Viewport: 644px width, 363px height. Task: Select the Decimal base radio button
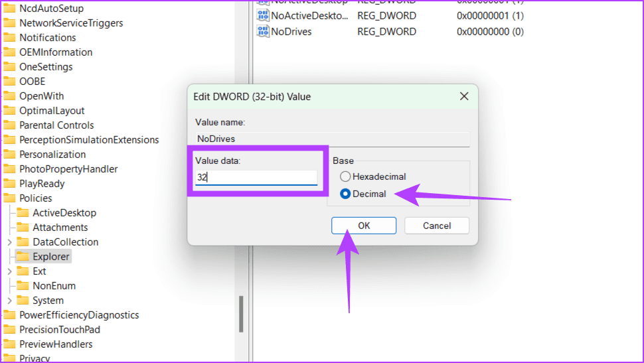tap(345, 194)
